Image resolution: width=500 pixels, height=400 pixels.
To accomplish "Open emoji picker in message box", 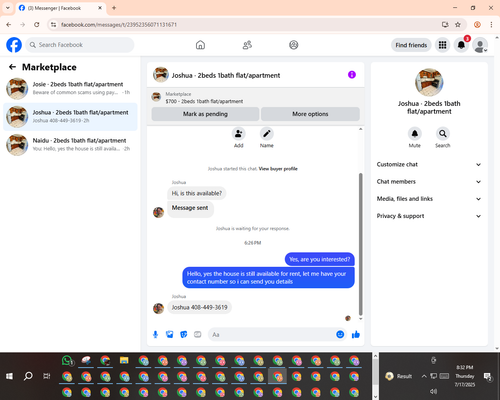I will [340, 334].
